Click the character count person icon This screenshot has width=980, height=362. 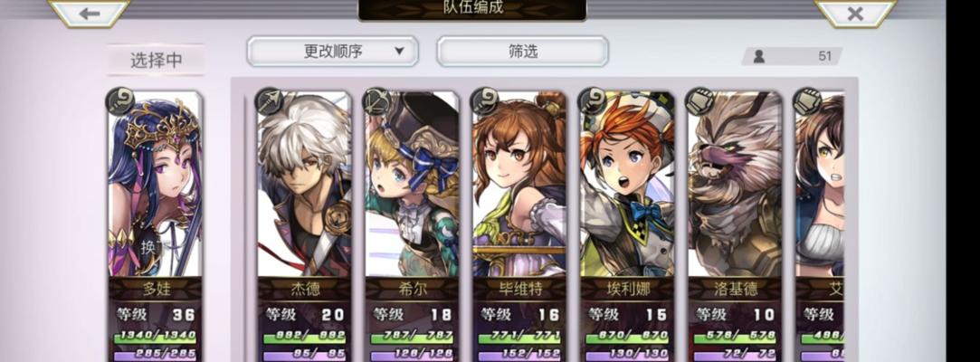pyautogui.click(x=758, y=56)
